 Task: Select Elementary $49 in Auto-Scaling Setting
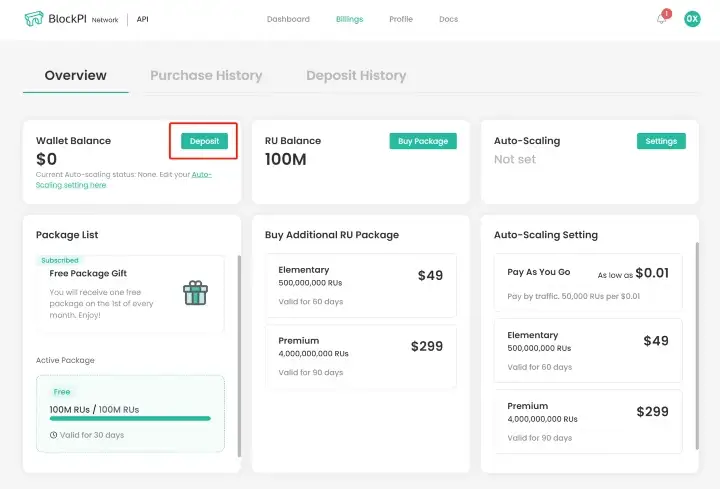[588, 350]
